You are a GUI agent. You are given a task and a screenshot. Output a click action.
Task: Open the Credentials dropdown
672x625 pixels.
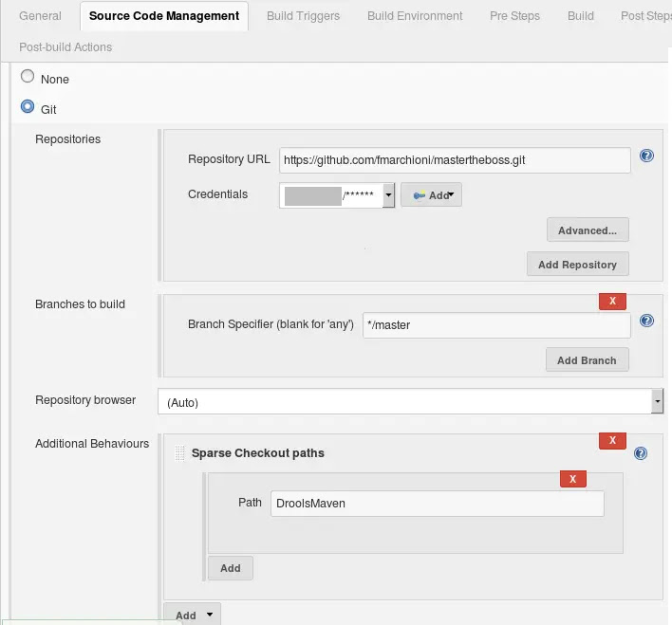coord(337,195)
